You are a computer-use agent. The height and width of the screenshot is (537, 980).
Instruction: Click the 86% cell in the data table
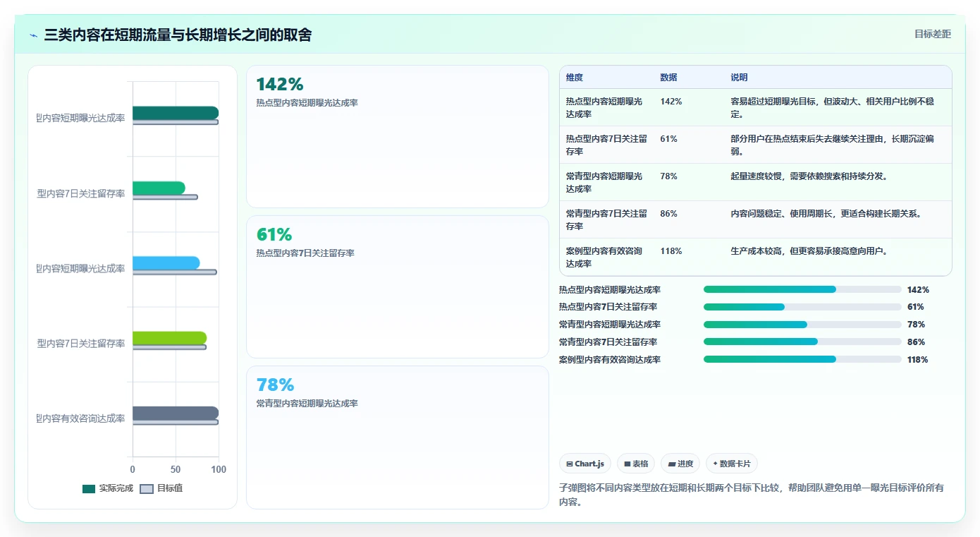pos(669,214)
